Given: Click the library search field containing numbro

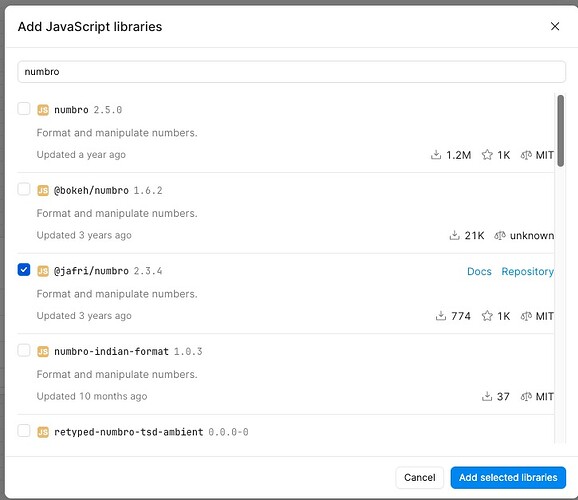Looking at the screenshot, I should tap(291, 72).
